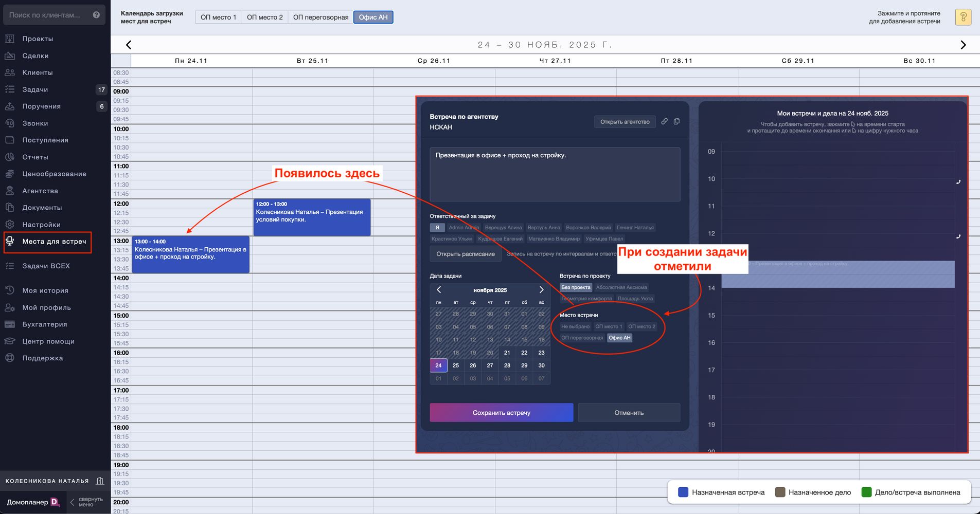Choose Уфимцев Павел as responsible
This screenshot has height=514, width=980.
[x=604, y=238]
